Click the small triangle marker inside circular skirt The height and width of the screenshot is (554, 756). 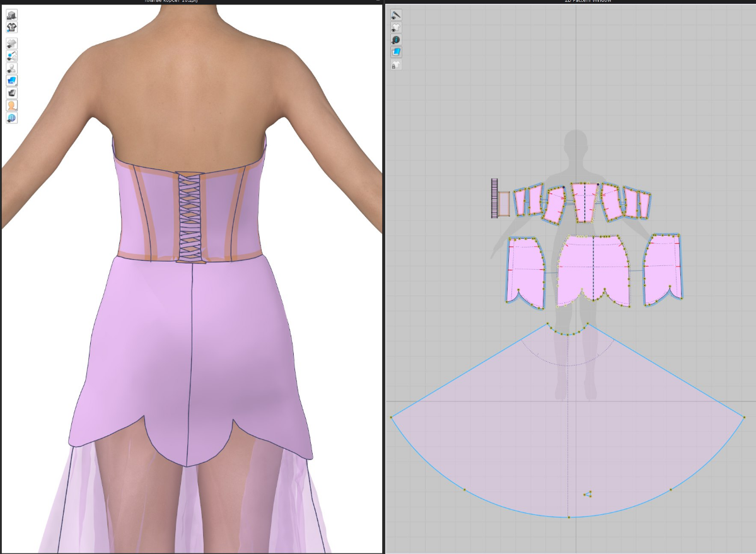point(588,494)
